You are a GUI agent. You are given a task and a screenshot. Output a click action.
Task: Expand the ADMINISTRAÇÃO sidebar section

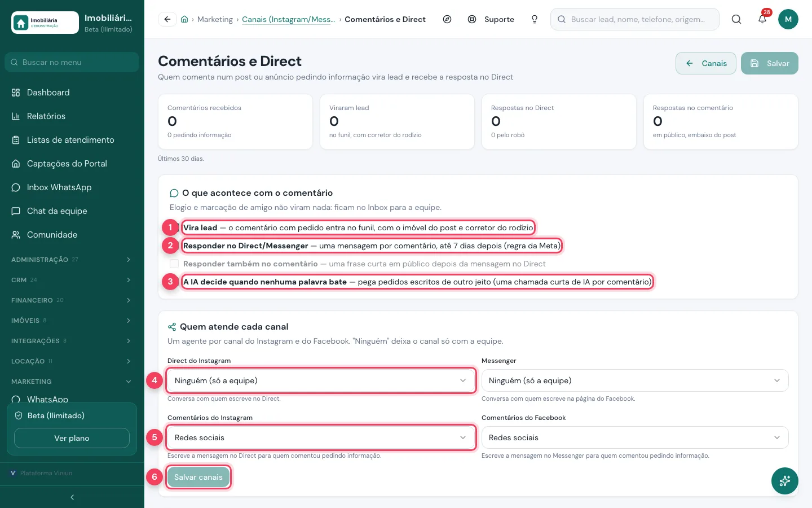(72, 260)
